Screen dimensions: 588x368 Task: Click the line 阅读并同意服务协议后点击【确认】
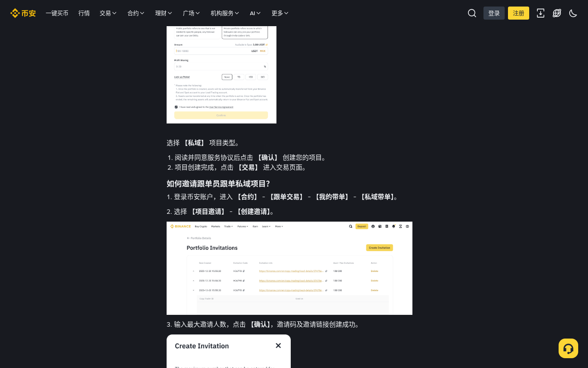251,157
